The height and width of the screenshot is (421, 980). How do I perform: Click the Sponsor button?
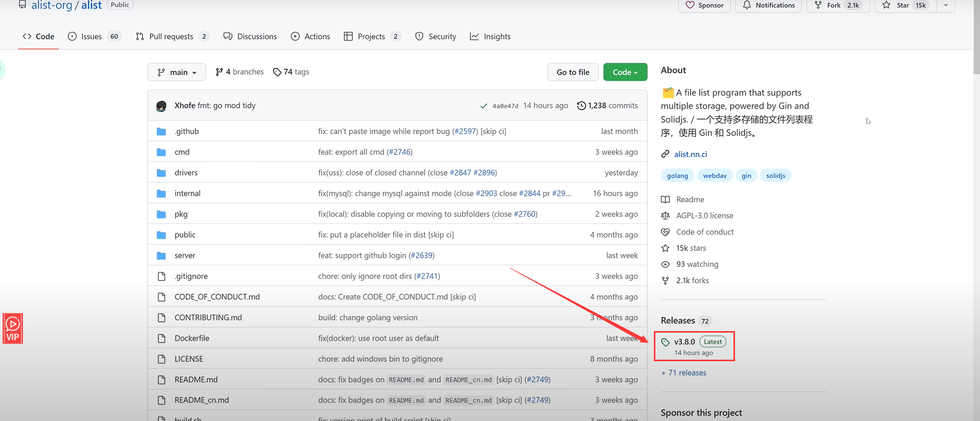point(704,5)
